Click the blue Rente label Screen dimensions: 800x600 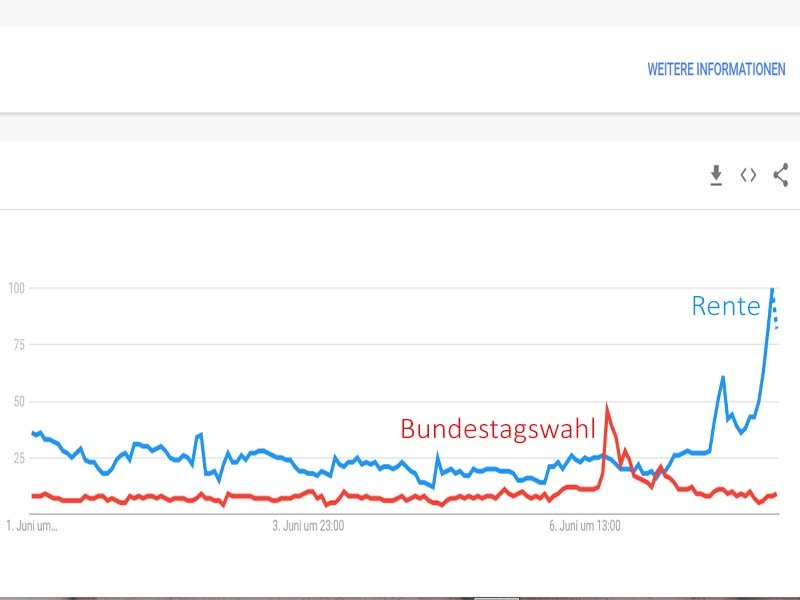coord(725,306)
